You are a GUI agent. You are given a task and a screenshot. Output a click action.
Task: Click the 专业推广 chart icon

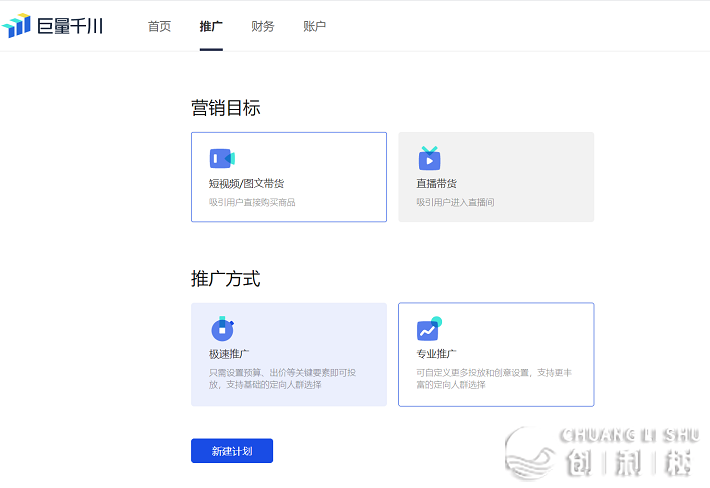(429, 329)
